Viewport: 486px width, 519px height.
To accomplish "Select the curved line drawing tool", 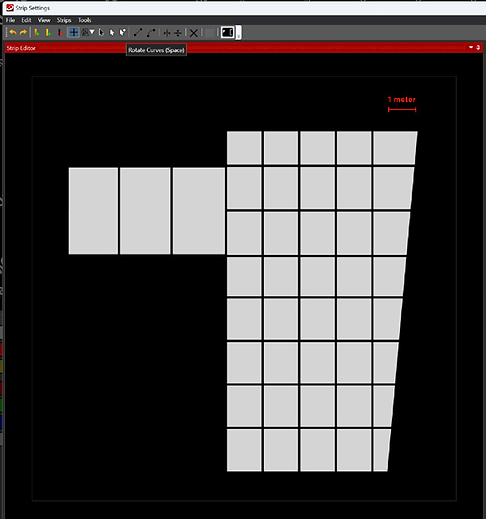I will (151, 32).
